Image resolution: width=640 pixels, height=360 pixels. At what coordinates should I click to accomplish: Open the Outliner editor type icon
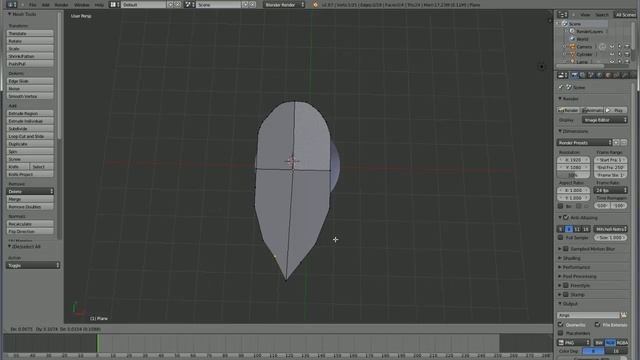[x=562, y=14]
